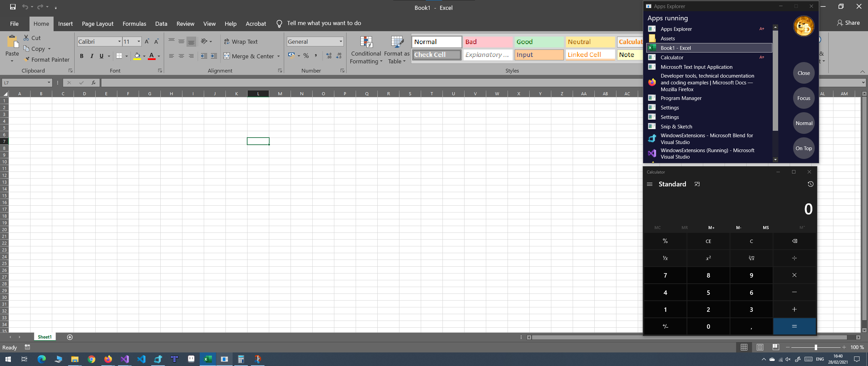Open the Formulas menu tab
This screenshot has height=366, width=868.
pyautogui.click(x=135, y=23)
